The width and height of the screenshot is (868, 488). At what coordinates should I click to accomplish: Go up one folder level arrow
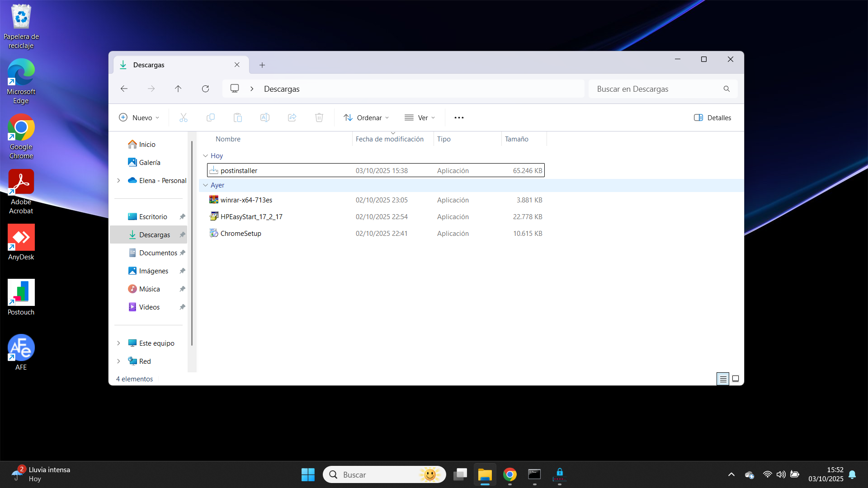coord(178,89)
